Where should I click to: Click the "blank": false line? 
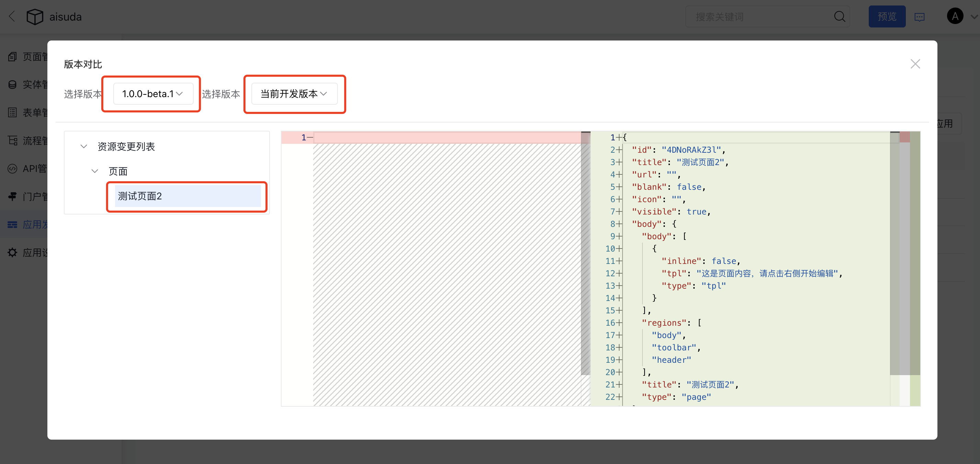point(669,187)
